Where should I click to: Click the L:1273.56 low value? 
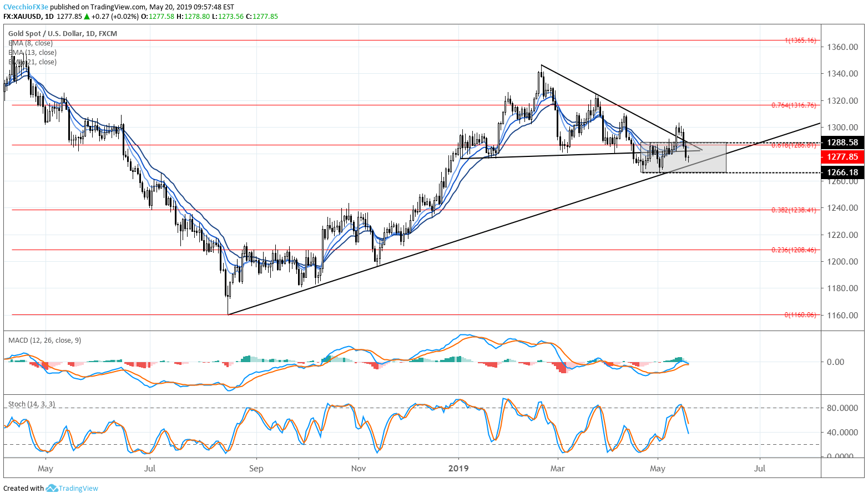click(228, 17)
